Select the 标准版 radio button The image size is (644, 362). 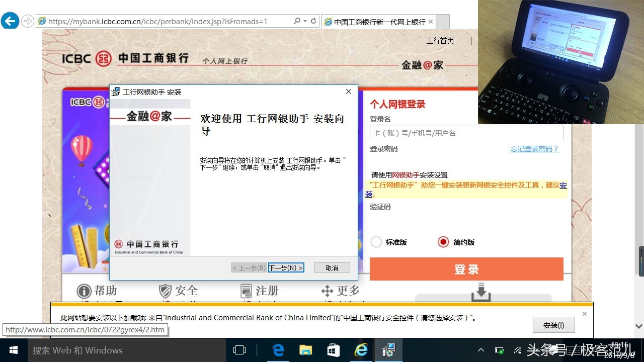tap(376, 242)
